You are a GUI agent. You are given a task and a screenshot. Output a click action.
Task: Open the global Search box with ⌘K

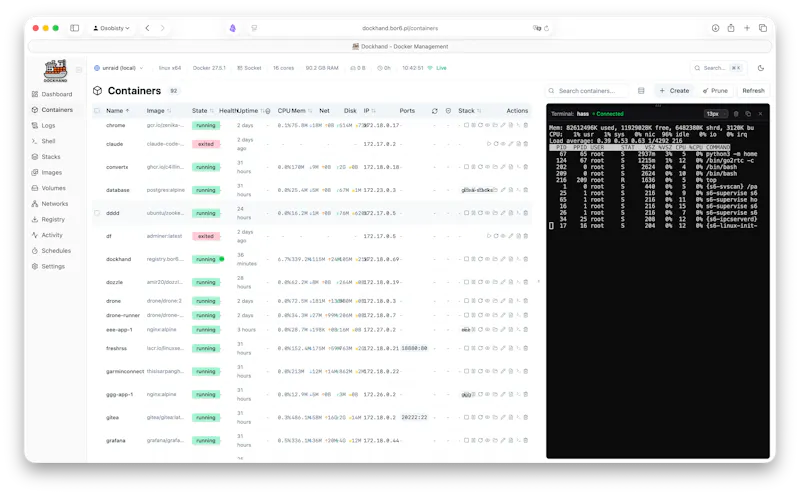point(718,68)
